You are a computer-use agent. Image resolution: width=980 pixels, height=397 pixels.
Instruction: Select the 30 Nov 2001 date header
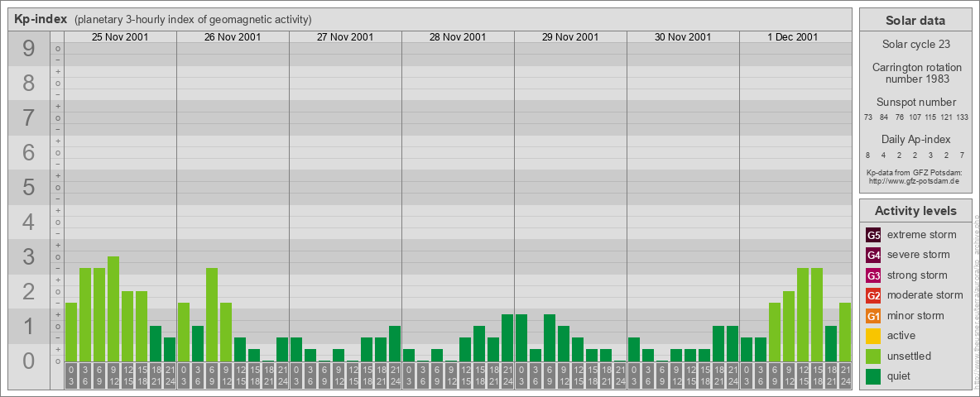[683, 37]
